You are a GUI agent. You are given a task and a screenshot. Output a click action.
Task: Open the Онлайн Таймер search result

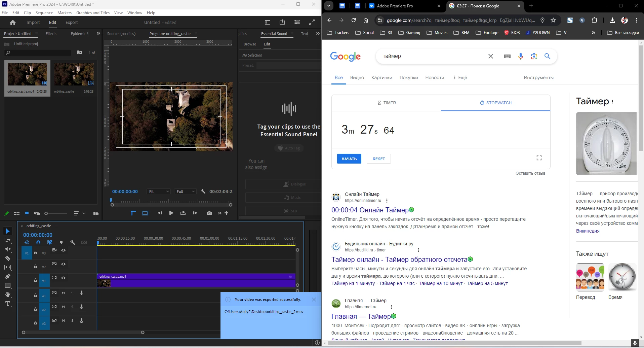pos(370,210)
